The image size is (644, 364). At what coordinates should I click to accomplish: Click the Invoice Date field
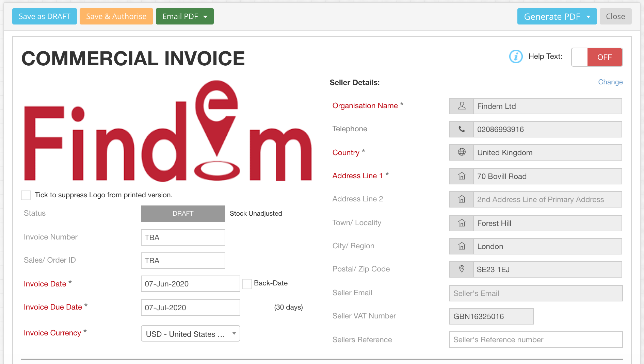tap(191, 284)
